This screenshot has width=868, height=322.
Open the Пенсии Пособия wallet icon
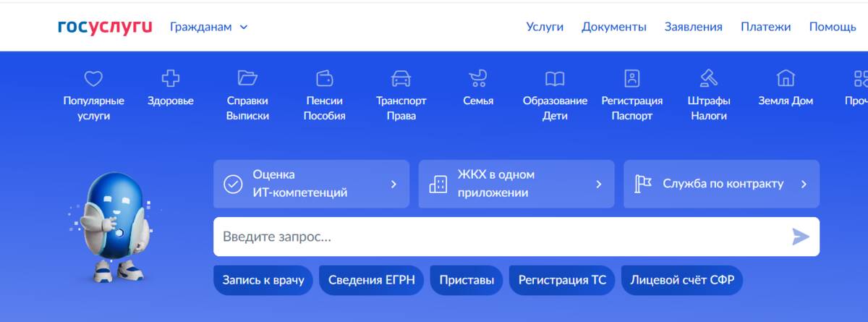[324, 78]
